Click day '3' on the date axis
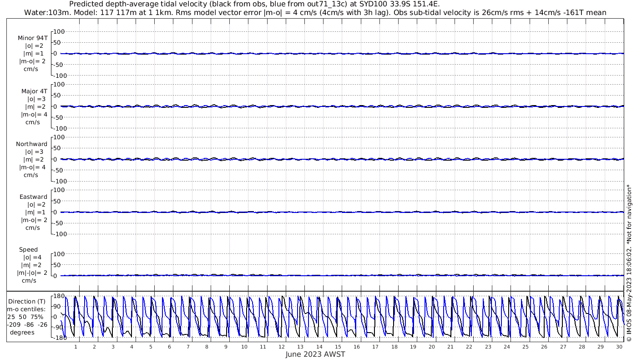Screen dimensions: 637x364 click(x=113, y=347)
